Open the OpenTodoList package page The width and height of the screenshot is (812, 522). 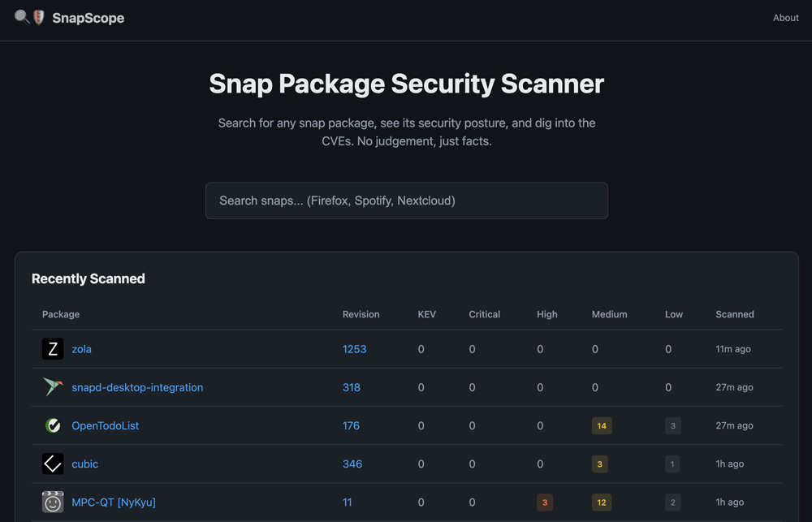pos(105,425)
